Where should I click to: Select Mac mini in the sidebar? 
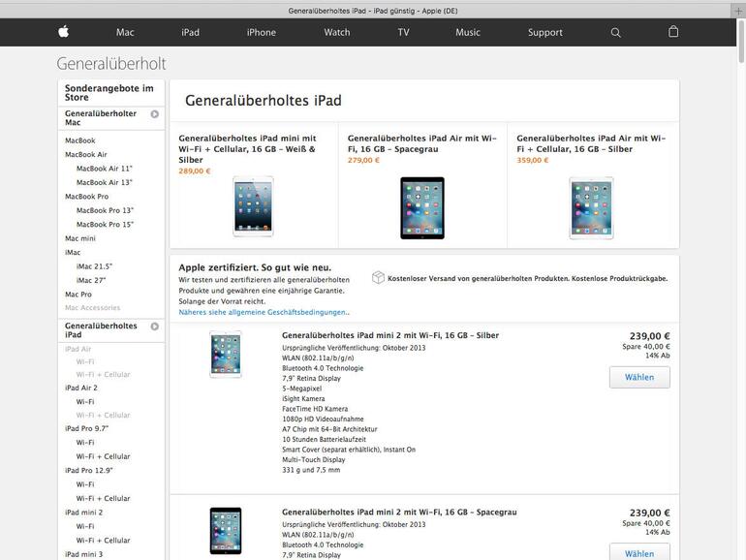[79, 238]
